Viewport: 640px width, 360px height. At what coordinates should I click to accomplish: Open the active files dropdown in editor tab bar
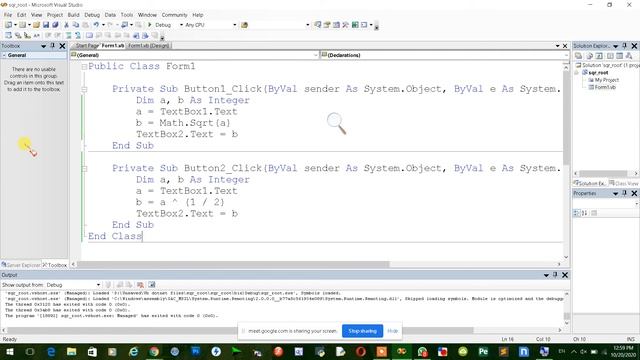coord(558,46)
